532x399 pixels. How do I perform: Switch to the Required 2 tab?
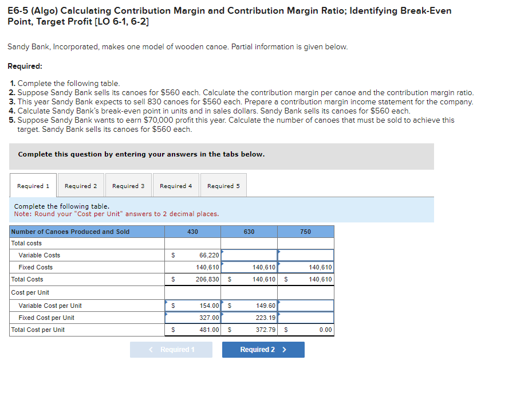point(81,185)
